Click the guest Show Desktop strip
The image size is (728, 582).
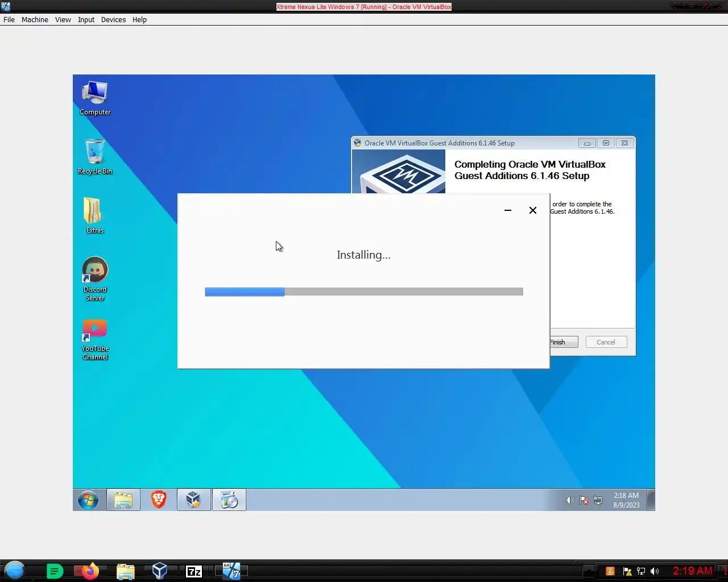[x=651, y=500]
